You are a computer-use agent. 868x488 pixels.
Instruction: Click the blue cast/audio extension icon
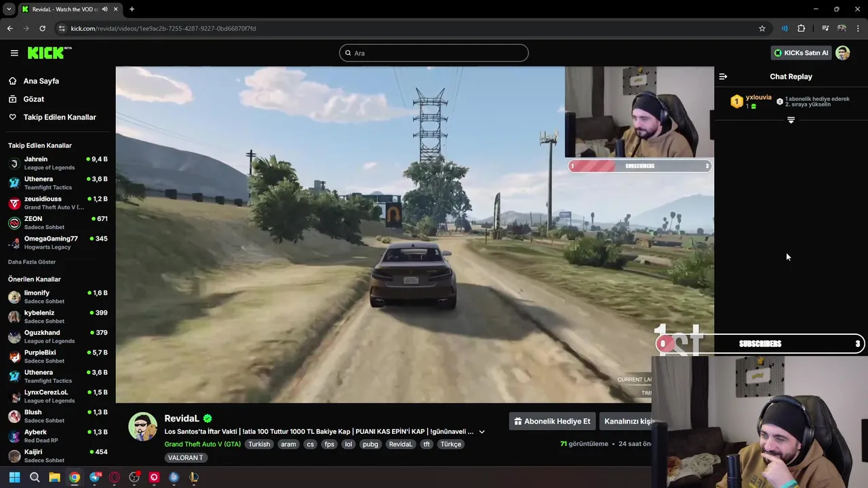[x=785, y=28]
